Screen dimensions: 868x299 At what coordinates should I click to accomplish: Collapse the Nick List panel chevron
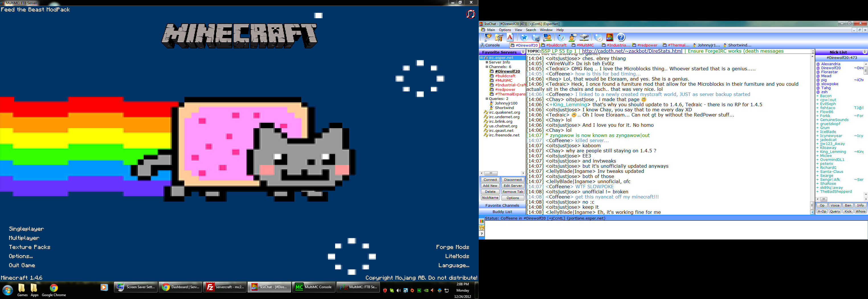point(865,52)
